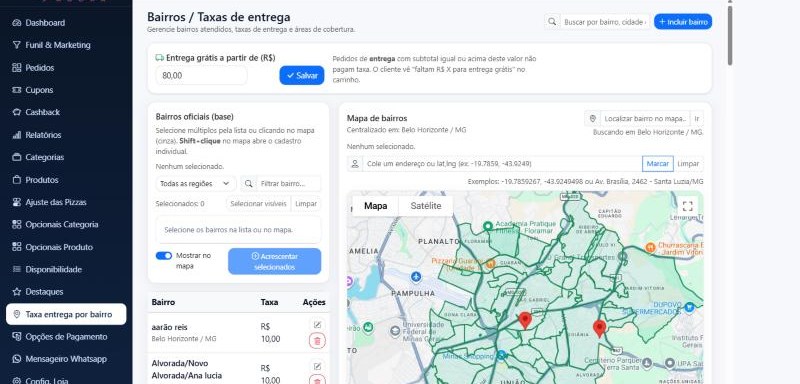Click the person icon beside address field
The width and height of the screenshot is (800, 384).
(355, 164)
